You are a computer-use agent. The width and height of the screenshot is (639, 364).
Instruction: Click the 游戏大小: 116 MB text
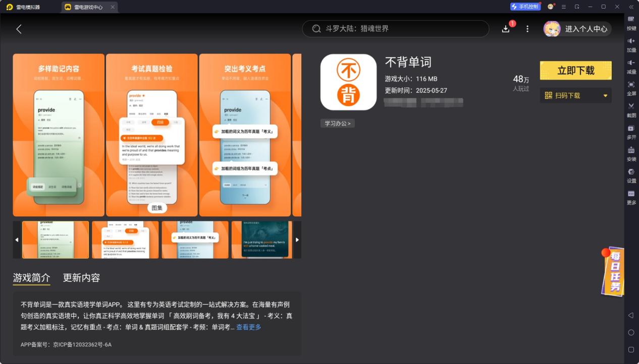point(411,79)
